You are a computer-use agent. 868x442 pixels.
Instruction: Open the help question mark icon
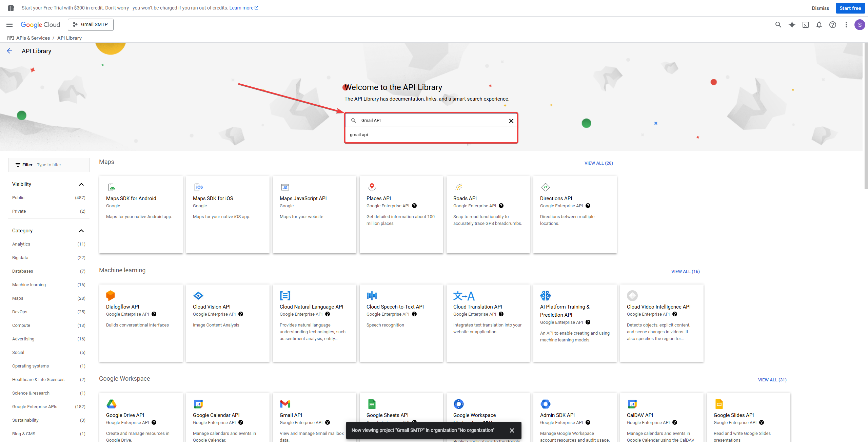(x=832, y=25)
